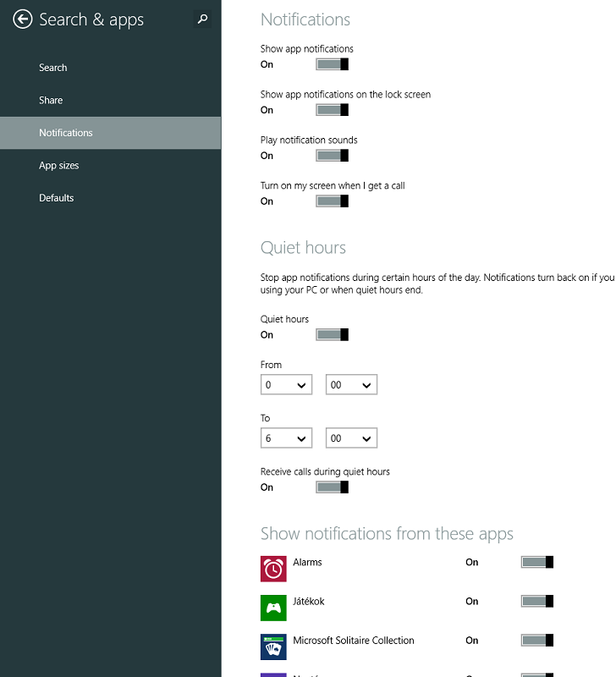Image resolution: width=616 pixels, height=677 pixels.
Task: Click the Alarms app icon
Action: [273, 569]
